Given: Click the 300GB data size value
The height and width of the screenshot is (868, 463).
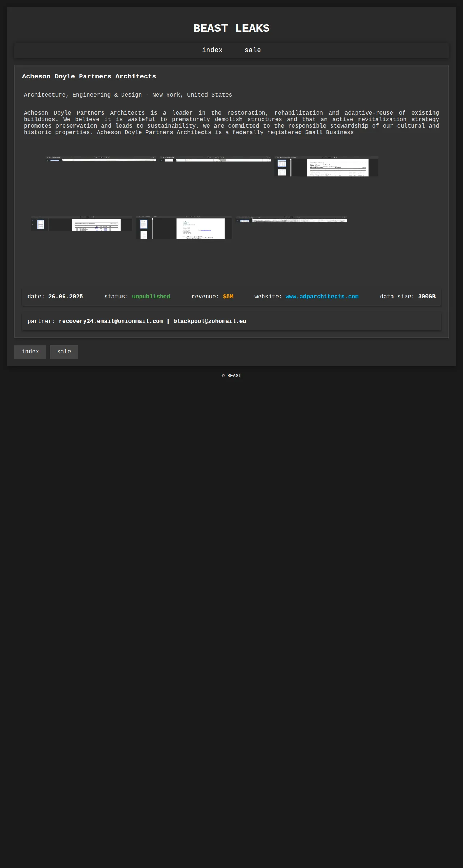Looking at the screenshot, I should [x=427, y=297].
